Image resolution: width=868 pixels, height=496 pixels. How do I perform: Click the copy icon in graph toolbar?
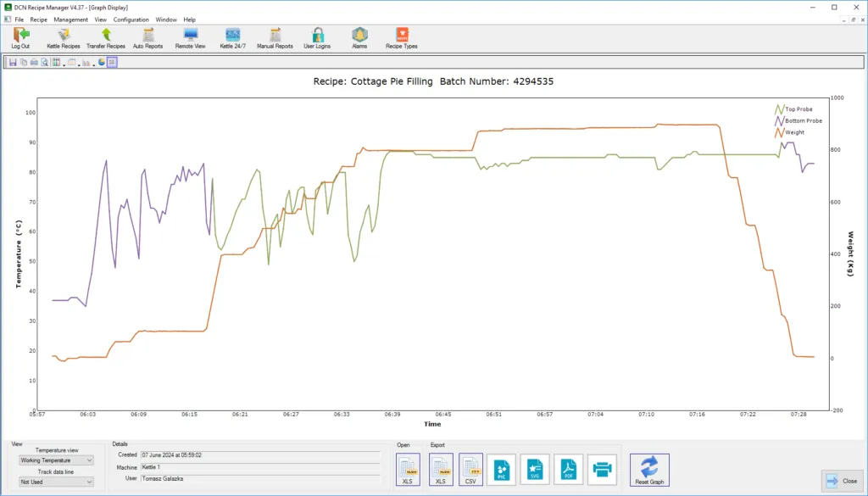pyautogui.click(x=23, y=63)
